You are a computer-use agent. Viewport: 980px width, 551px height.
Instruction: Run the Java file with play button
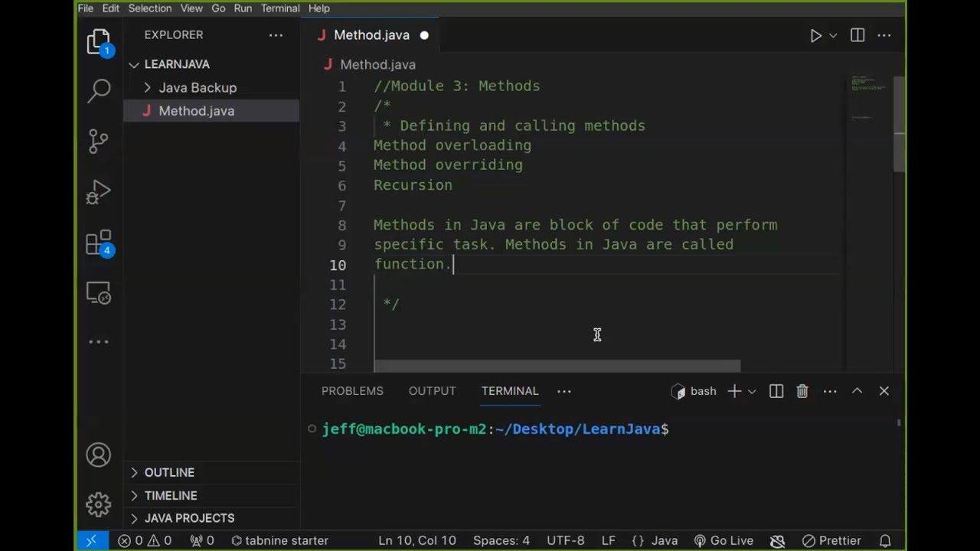(x=815, y=35)
